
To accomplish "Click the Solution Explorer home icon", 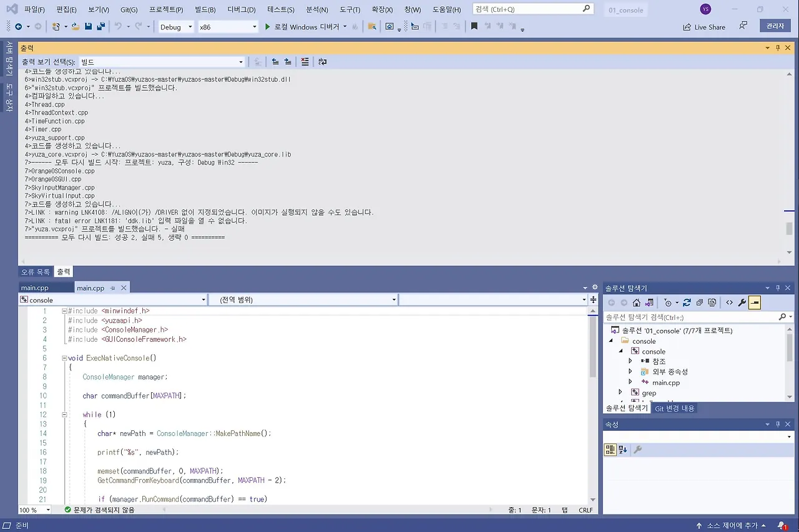I will click(637, 302).
